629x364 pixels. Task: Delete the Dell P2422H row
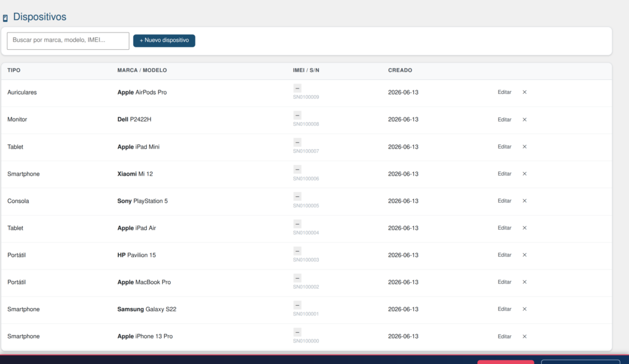[525, 120]
